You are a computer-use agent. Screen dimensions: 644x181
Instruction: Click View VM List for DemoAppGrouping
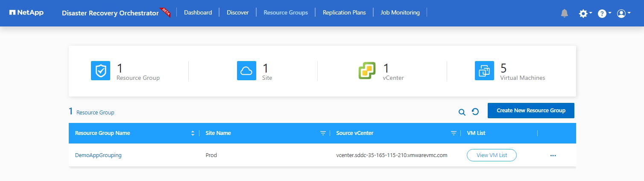click(492, 155)
